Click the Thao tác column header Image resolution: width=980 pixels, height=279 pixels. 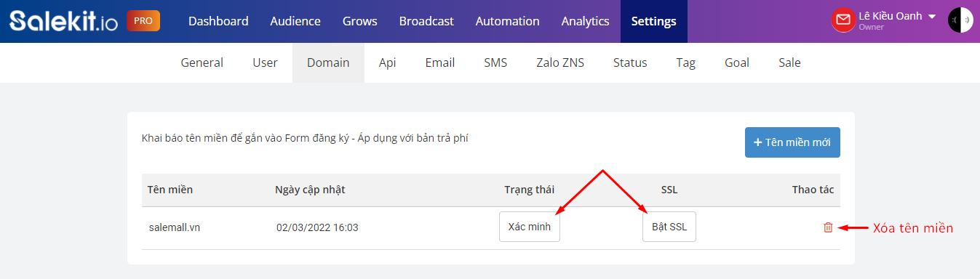[x=813, y=190]
